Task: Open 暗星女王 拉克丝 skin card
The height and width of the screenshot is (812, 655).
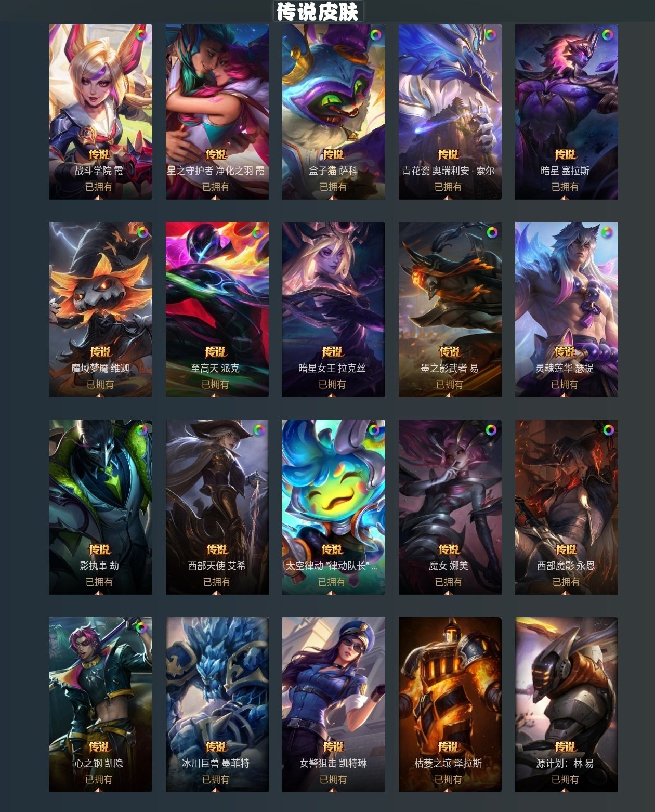Action: 334,309
